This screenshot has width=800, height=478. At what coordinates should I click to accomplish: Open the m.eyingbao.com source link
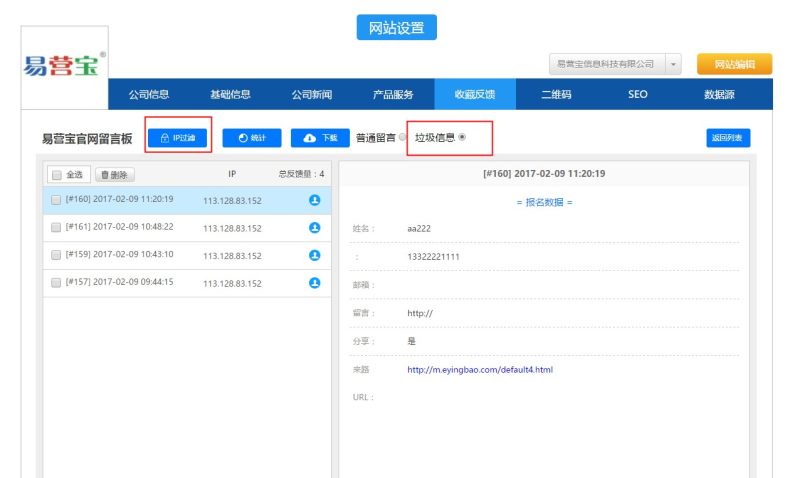pyautogui.click(x=479, y=369)
